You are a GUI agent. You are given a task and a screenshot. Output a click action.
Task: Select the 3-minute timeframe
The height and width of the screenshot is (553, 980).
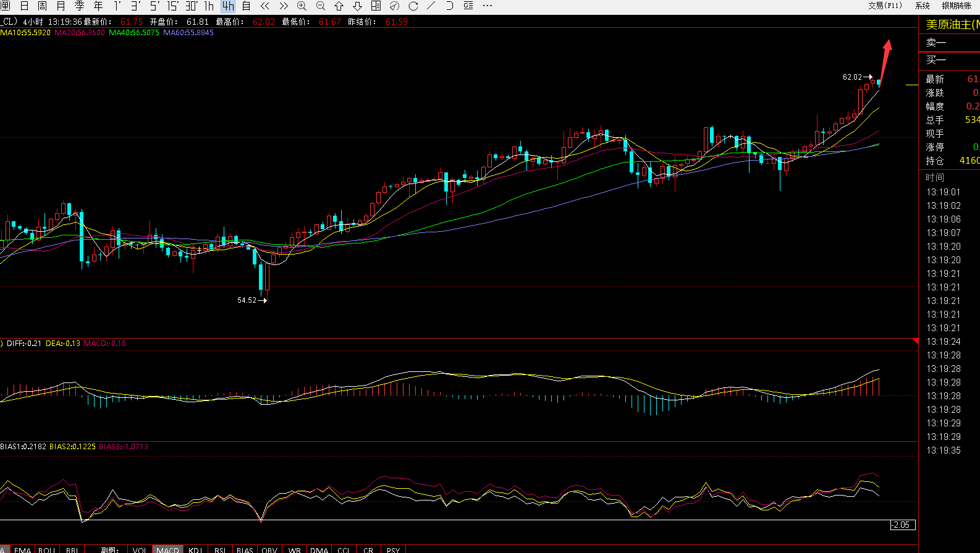pyautogui.click(x=135, y=6)
